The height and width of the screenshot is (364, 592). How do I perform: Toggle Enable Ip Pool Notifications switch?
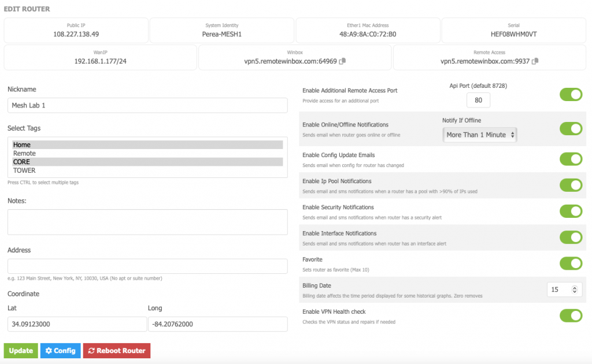[x=571, y=185]
